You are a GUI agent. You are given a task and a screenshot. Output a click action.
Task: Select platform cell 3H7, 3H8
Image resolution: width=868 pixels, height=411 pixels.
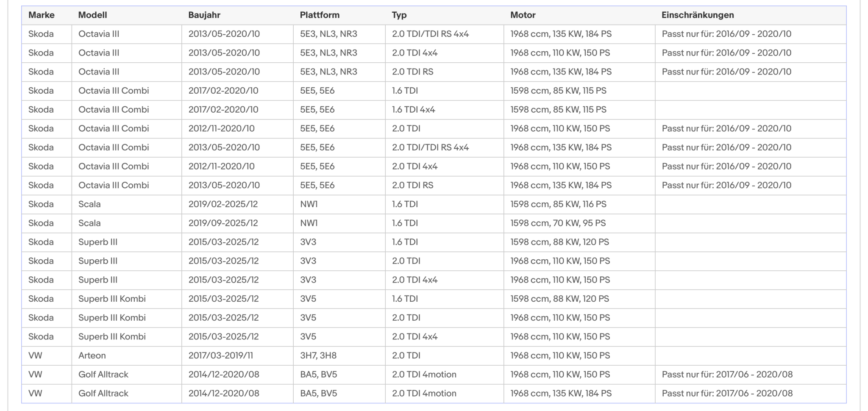point(339,355)
